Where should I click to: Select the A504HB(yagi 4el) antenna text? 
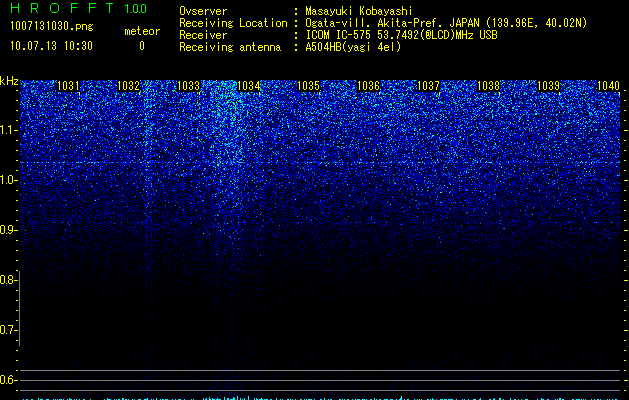point(353,47)
